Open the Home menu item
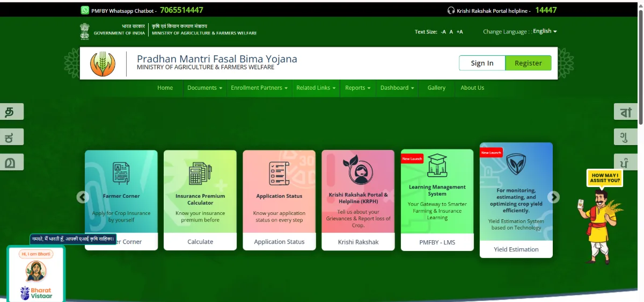Screen dimensions: 644x302 coord(165,88)
